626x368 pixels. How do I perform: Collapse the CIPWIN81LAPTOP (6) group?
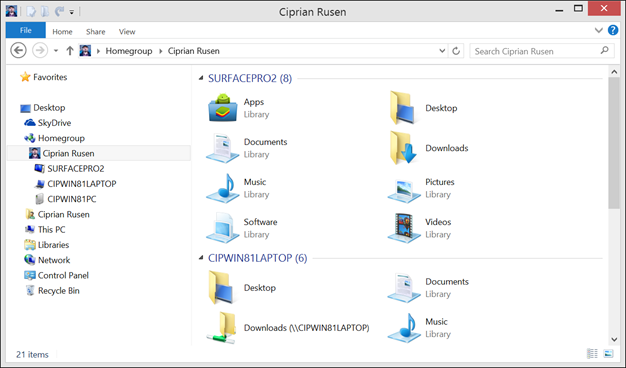point(201,258)
